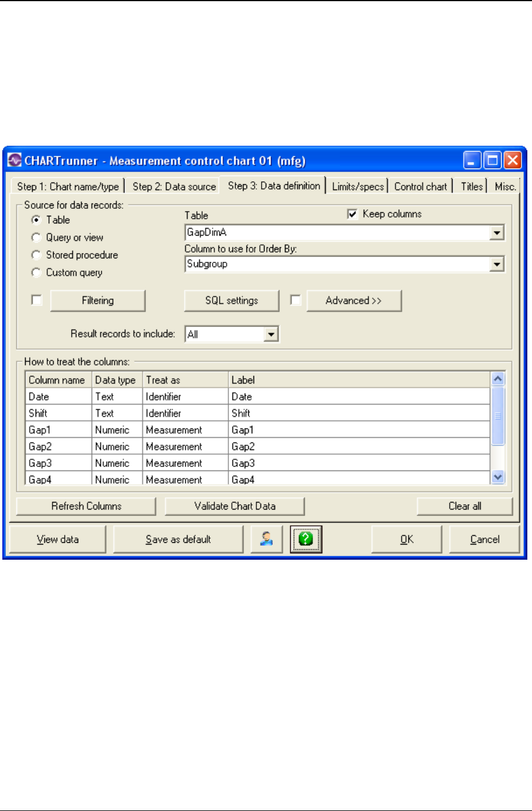Select the Shift cell in Column name

(58, 413)
